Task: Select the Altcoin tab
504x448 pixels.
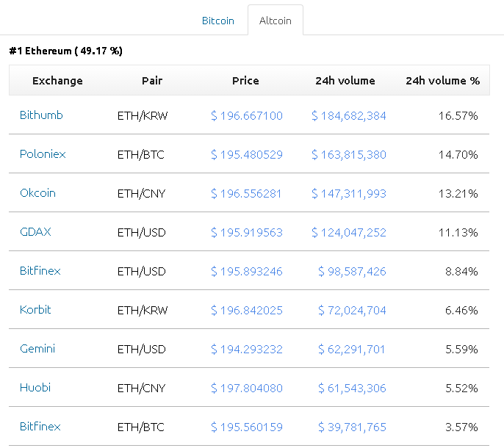Action: (275, 21)
